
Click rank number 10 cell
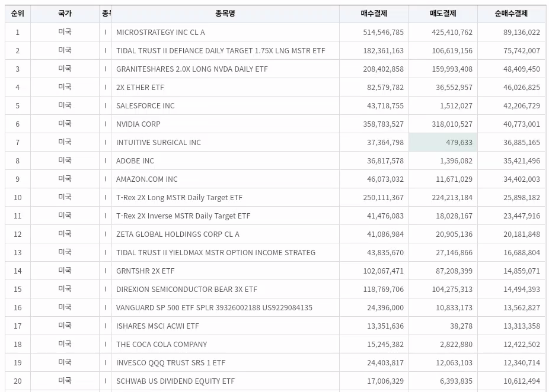pyautogui.click(x=18, y=198)
